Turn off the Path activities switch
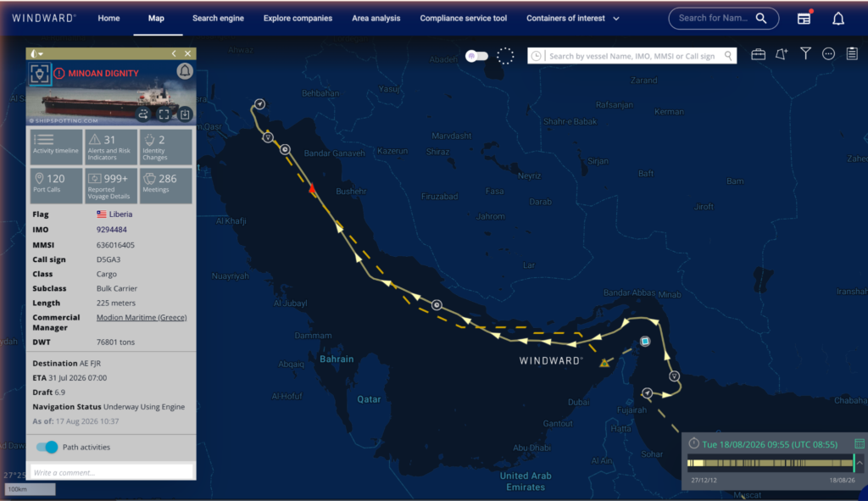Image resolution: width=868 pixels, height=501 pixels. pos(47,447)
